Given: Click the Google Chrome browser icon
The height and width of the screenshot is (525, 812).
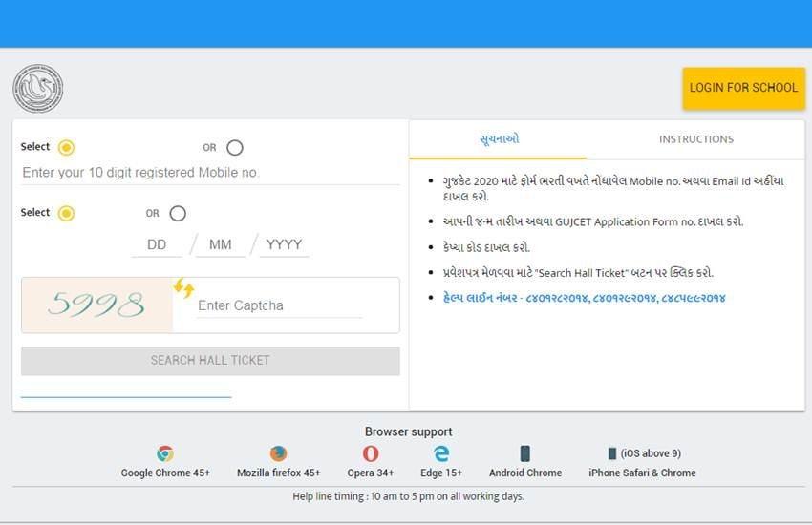Looking at the screenshot, I should pos(165,453).
